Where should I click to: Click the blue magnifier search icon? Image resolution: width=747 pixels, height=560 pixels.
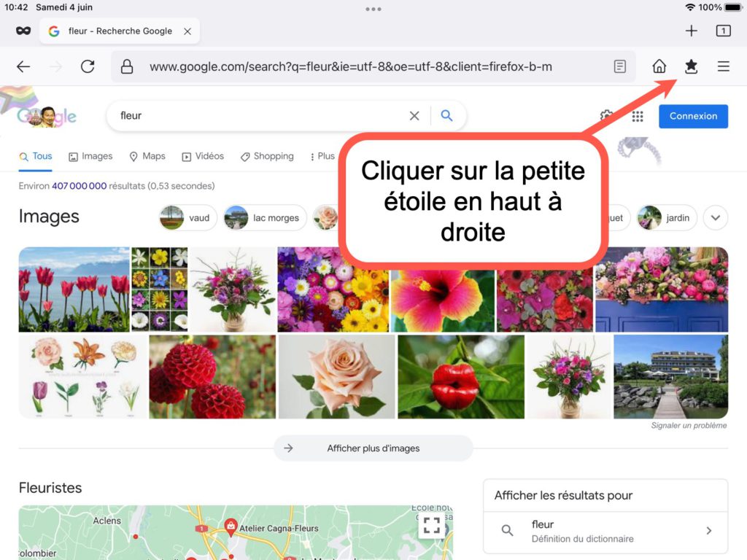click(x=446, y=116)
